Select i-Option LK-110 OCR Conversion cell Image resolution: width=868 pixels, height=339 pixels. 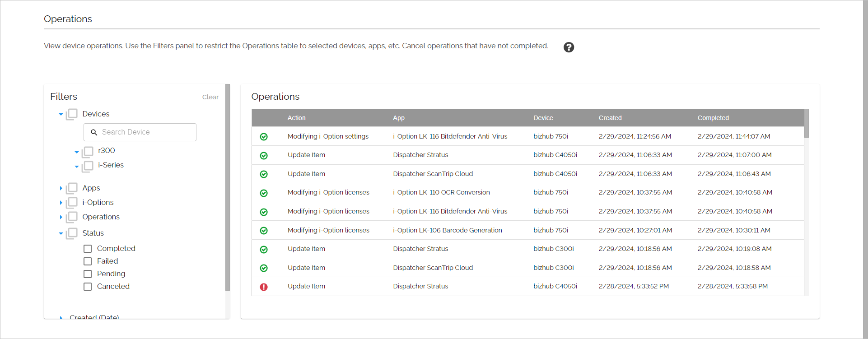(441, 192)
